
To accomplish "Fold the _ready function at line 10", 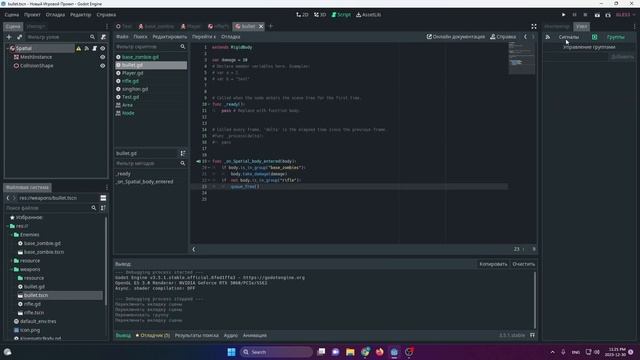I will tap(209, 104).
